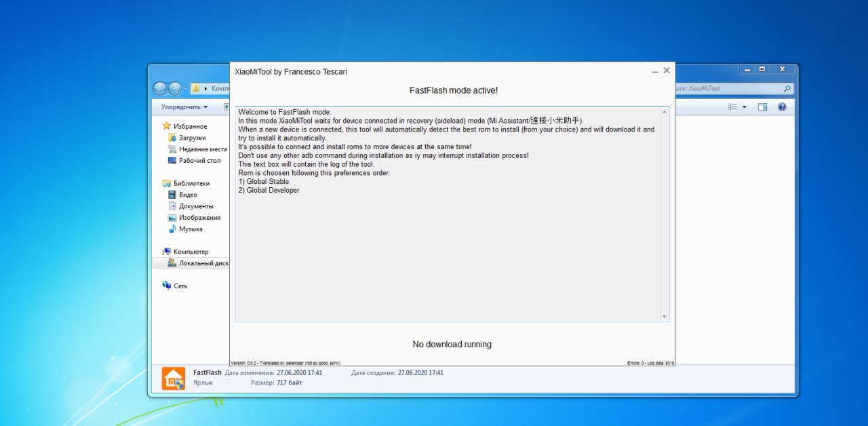Select Библиотеки in the Explorer sidebar
Viewport: 868px width, 426px height.
click(x=191, y=183)
